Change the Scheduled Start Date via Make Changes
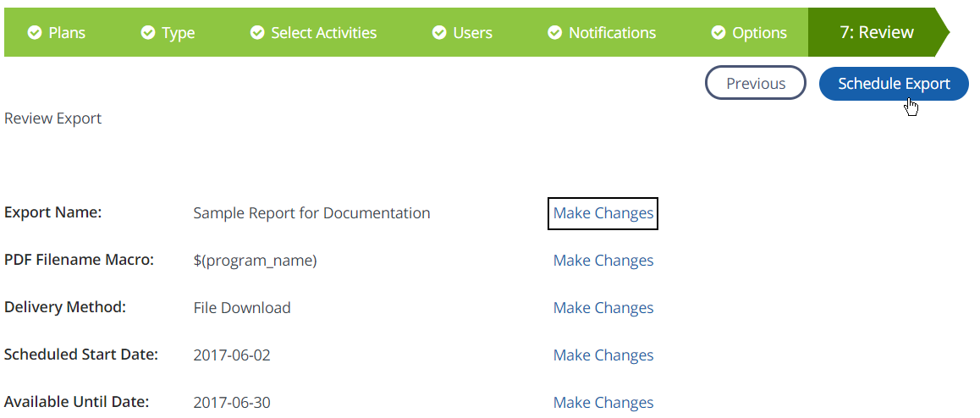The height and width of the screenshot is (418, 980). [x=603, y=355]
